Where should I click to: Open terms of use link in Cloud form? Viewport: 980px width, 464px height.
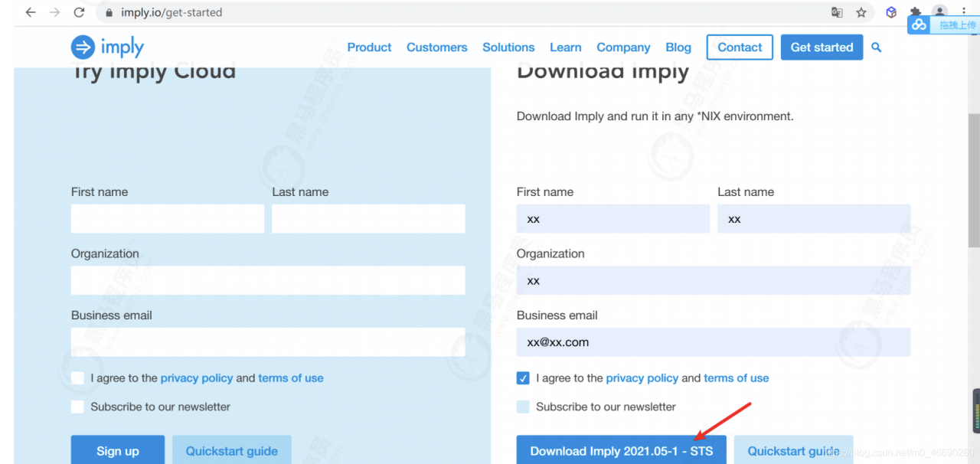pos(291,378)
